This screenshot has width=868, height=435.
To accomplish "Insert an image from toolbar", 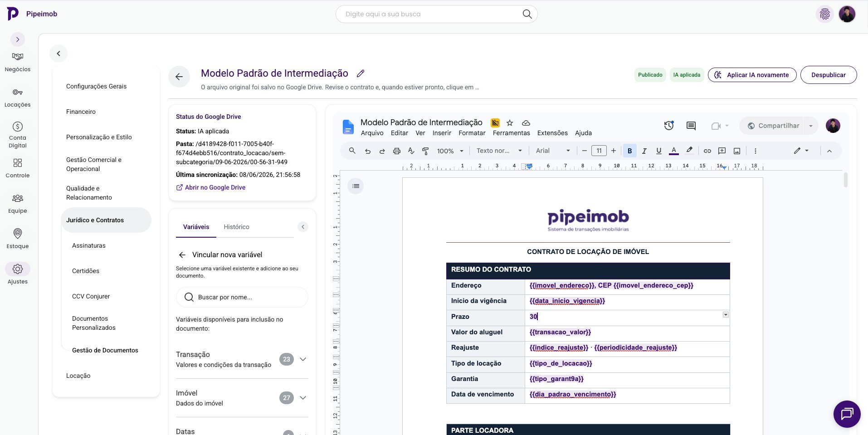I will coord(737,151).
